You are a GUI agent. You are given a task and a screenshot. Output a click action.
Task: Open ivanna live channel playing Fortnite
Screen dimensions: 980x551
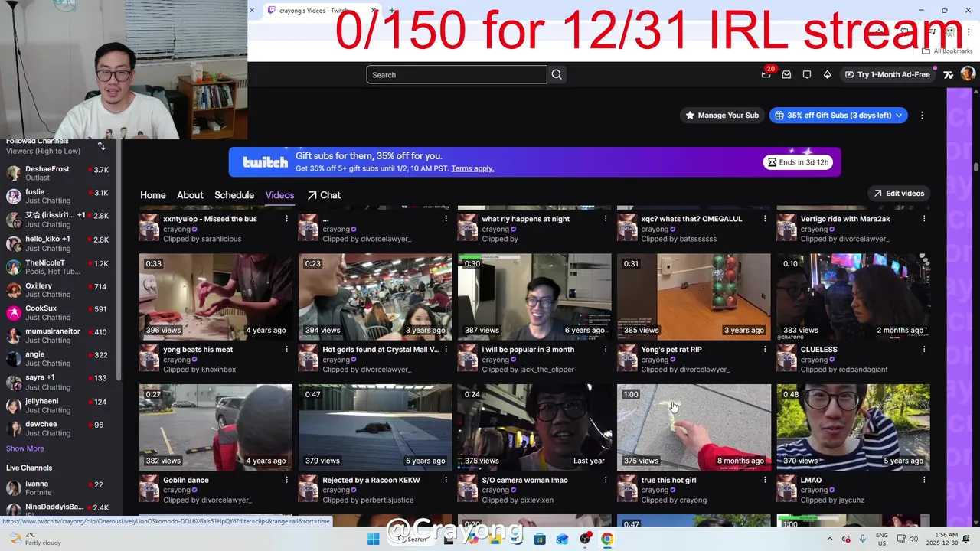(x=58, y=487)
